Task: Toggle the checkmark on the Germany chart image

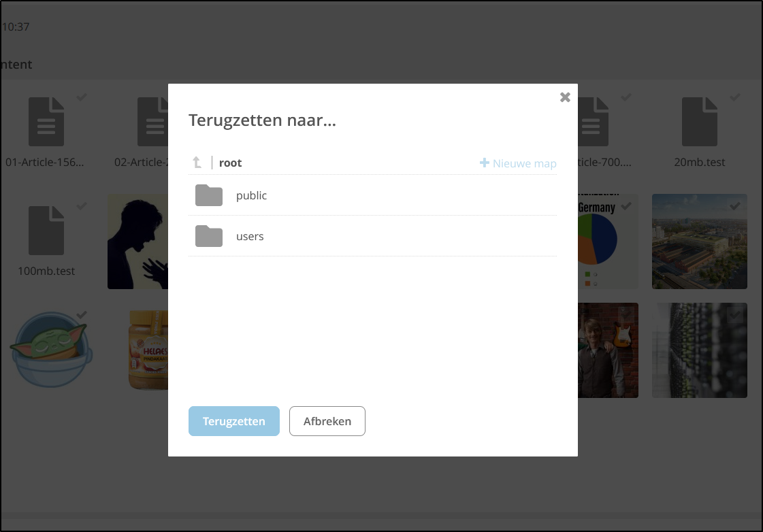Action: click(626, 205)
